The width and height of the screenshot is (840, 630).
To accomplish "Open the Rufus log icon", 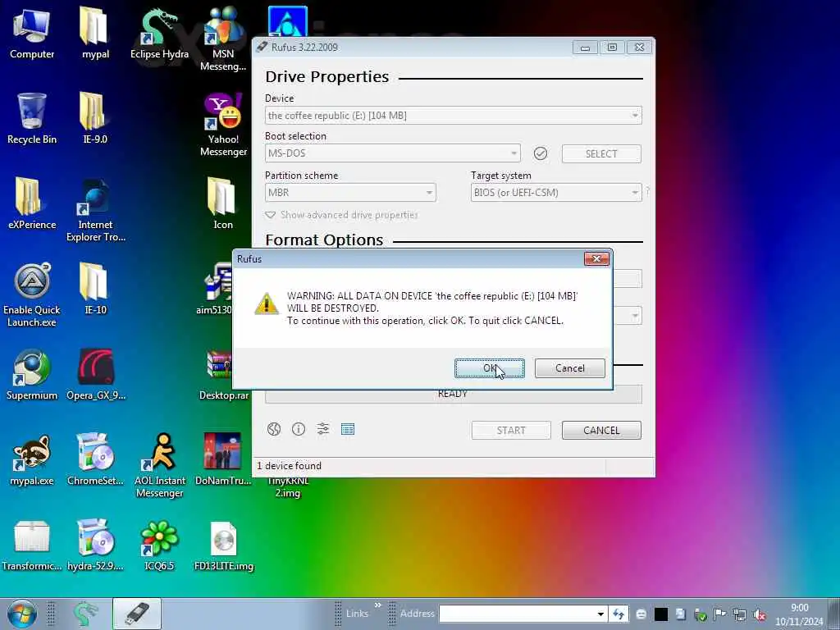I will [348, 429].
